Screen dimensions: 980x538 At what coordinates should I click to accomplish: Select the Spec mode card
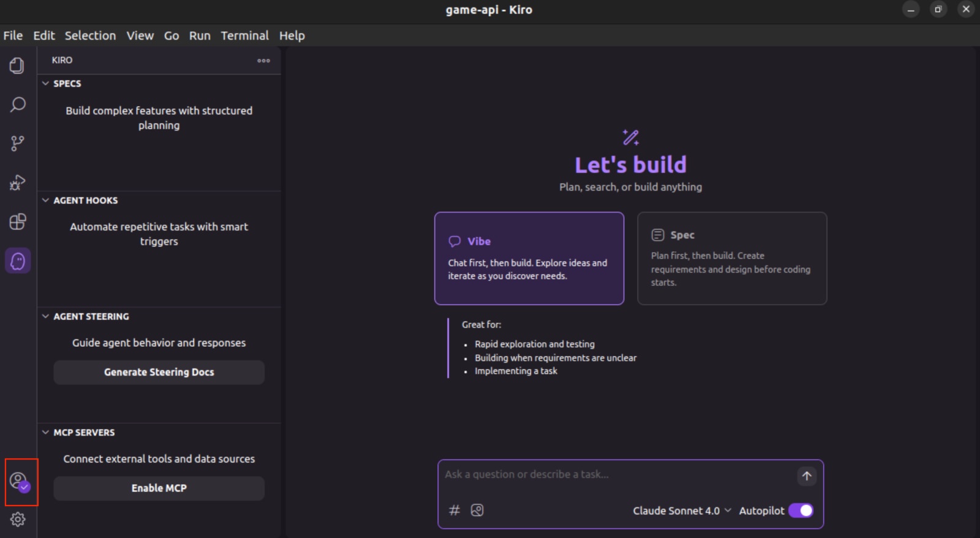click(732, 258)
